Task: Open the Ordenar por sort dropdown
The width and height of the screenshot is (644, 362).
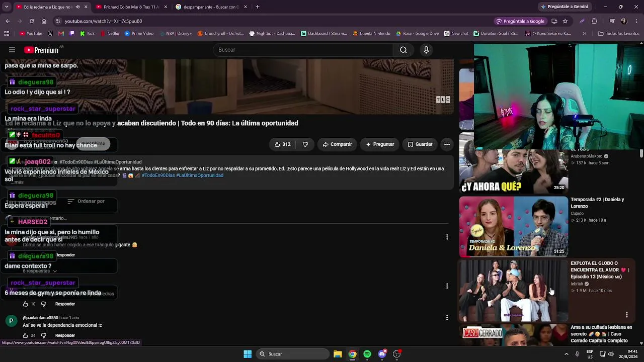Action: (x=86, y=201)
